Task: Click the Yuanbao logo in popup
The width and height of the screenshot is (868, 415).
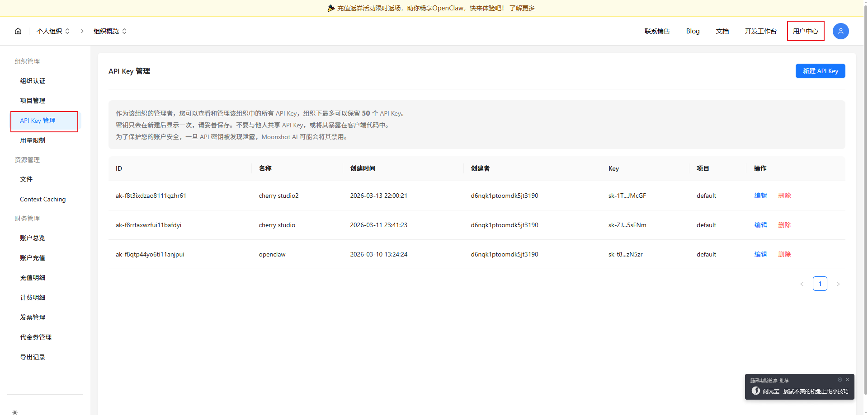Action: pos(755,391)
